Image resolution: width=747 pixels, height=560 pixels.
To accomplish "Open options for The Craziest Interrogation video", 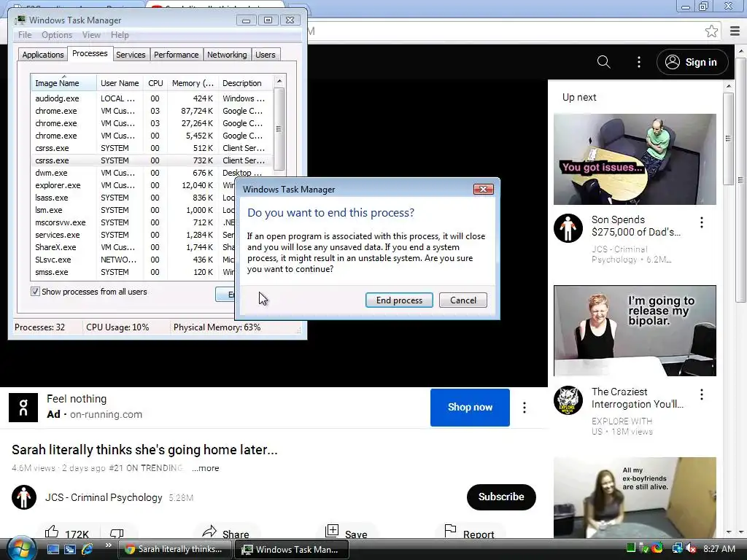I will tap(701, 394).
